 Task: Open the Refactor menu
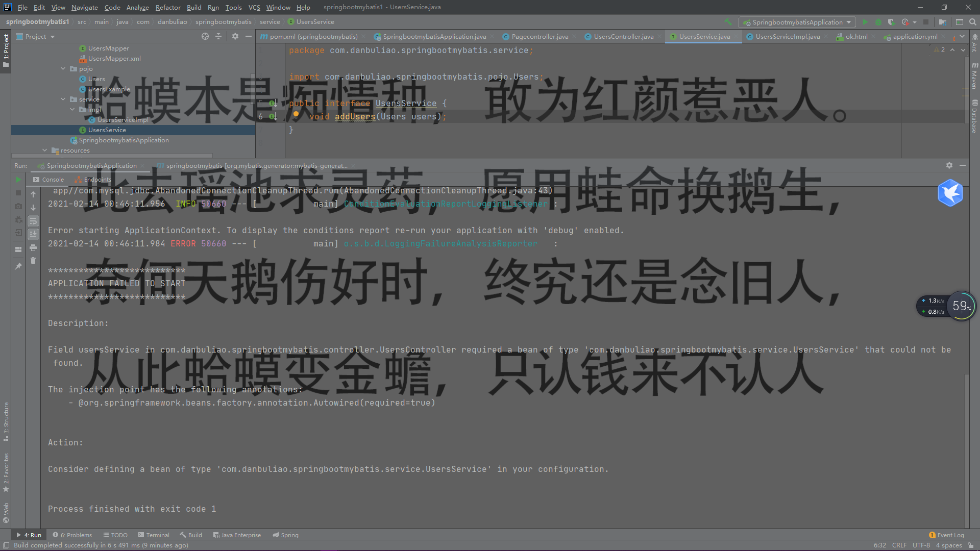pos(168,7)
